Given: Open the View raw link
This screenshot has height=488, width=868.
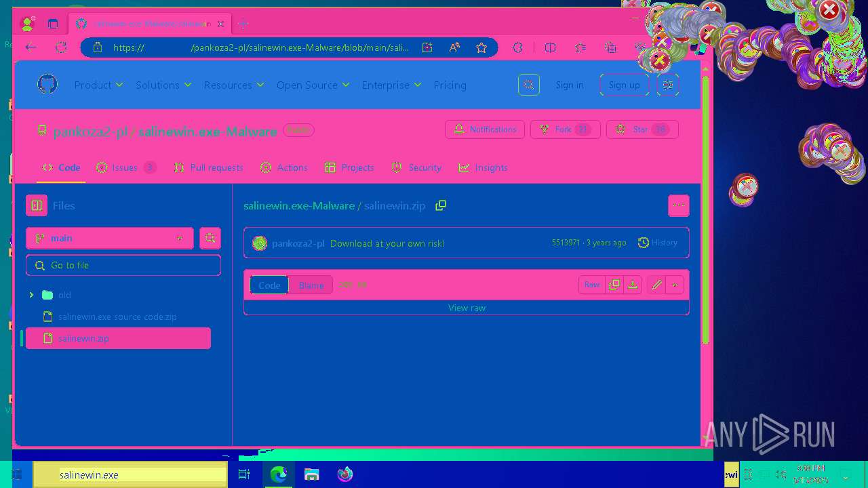Looking at the screenshot, I should (467, 308).
